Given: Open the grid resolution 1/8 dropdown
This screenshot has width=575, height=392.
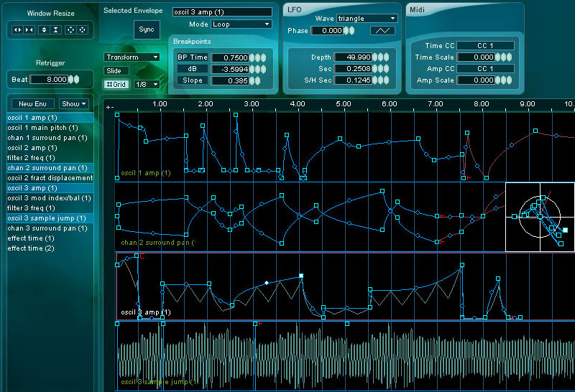Looking at the screenshot, I should [x=146, y=84].
